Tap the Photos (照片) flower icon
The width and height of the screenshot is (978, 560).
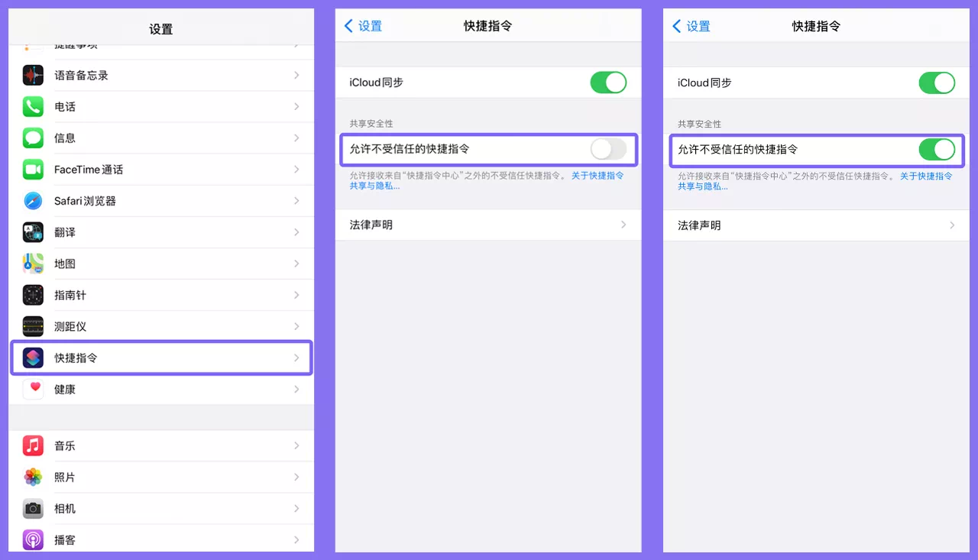[x=33, y=477]
